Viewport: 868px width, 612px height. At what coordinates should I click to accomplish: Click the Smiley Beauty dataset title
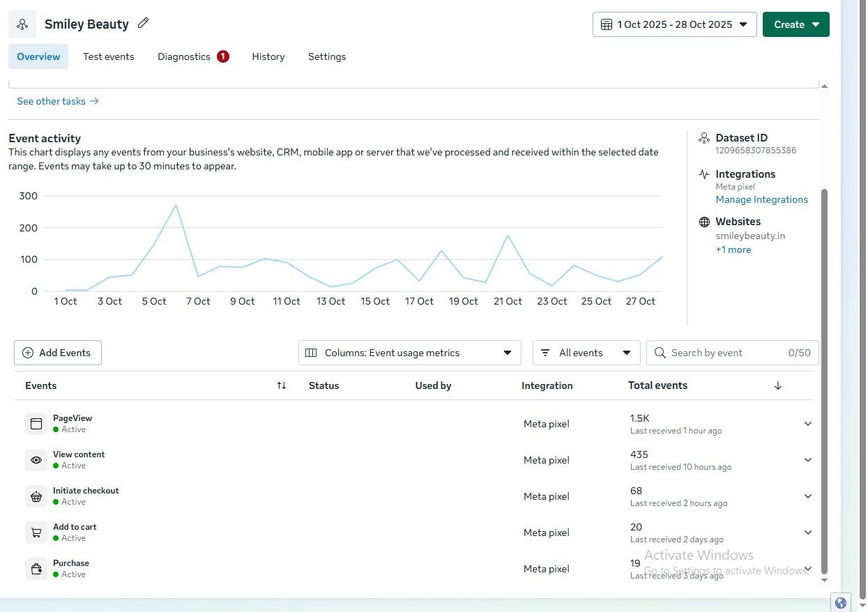86,24
